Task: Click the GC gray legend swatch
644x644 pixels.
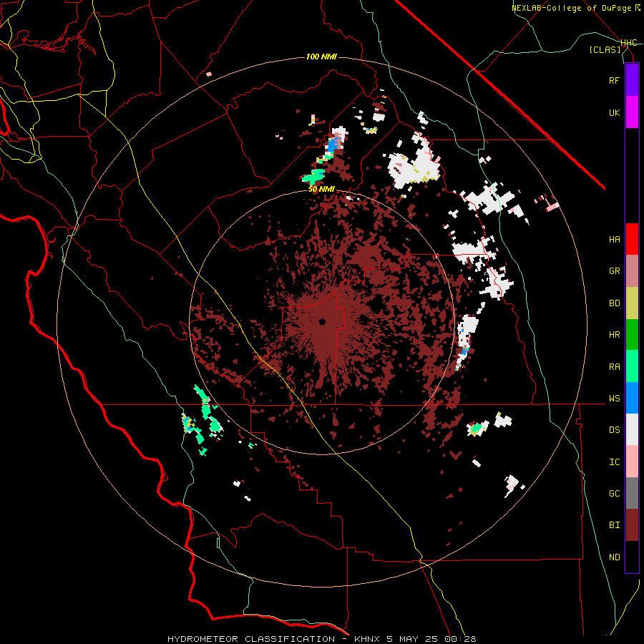Action: (632, 493)
